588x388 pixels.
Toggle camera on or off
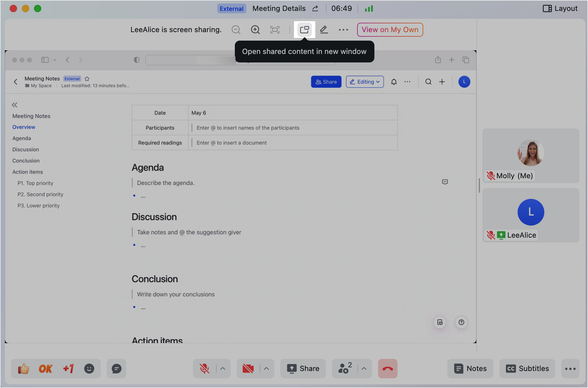click(248, 369)
